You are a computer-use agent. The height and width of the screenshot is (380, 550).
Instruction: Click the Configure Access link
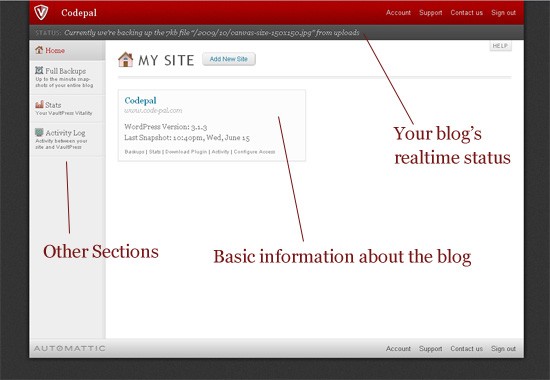click(x=254, y=152)
